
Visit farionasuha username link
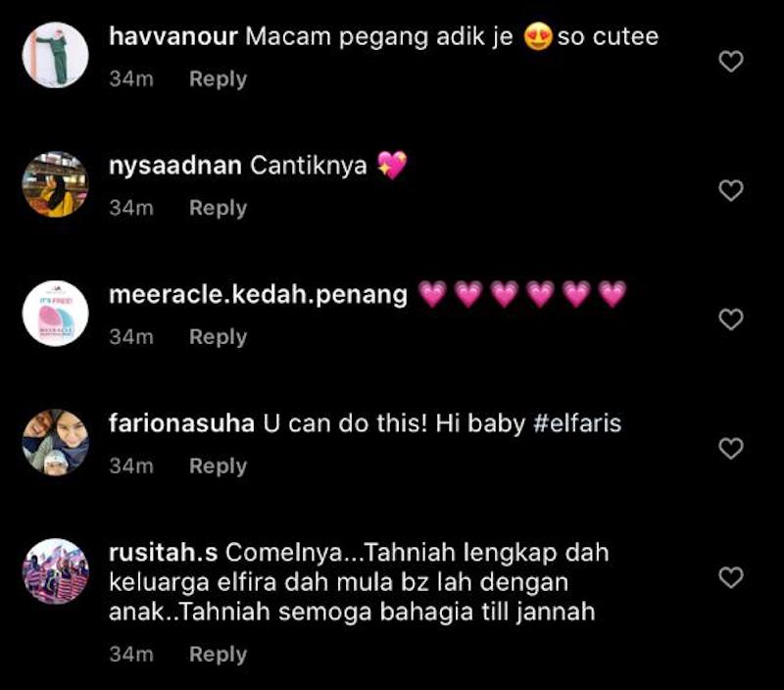point(182,423)
